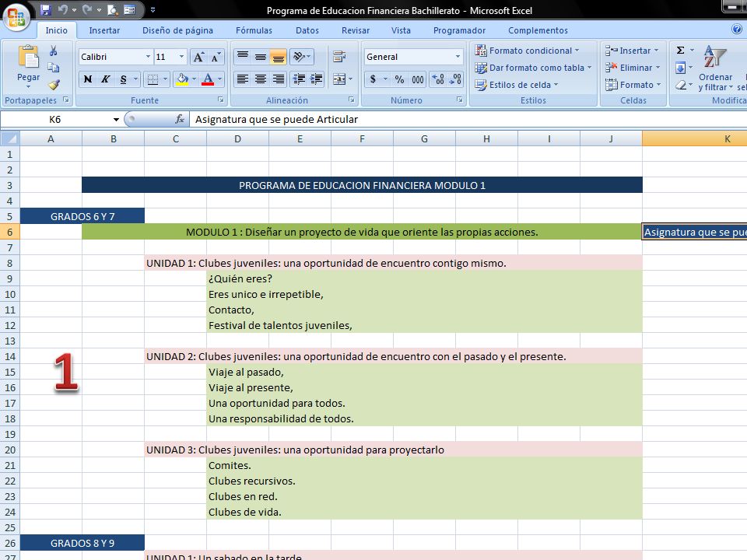Toggle wrap text button
Viewport: 747px width, 560px height.
pos(339,57)
